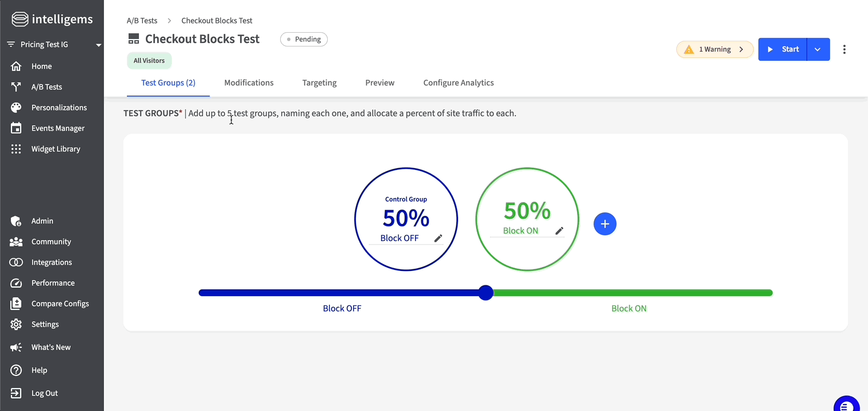Click the Integrations icon in sidebar

click(16, 262)
